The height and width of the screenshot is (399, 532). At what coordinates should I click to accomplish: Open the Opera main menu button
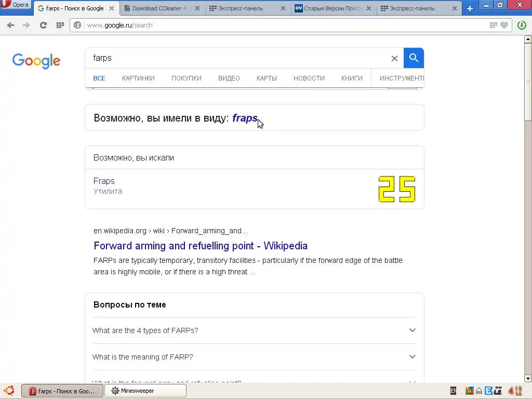tap(16, 5)
